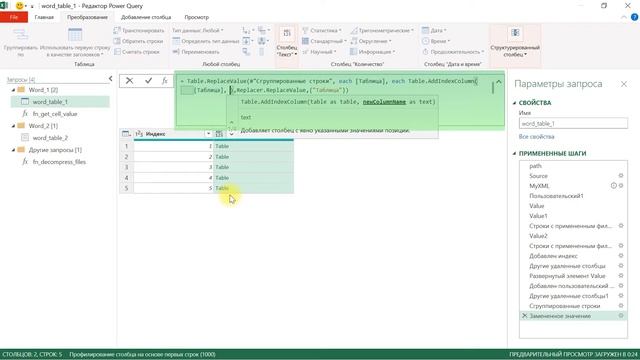Collapse the ПРИМЕНЕННЫЕ ШАГИ section triangle
Viewport: 640px width, 360px height.
pos(514,153)
